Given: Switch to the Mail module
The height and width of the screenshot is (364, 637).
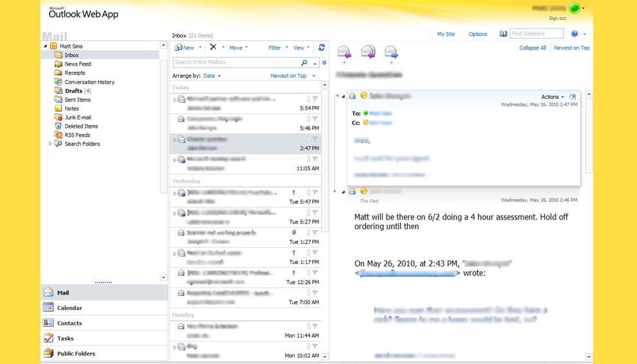Looking at the screenshot, I should click(104, 293).
